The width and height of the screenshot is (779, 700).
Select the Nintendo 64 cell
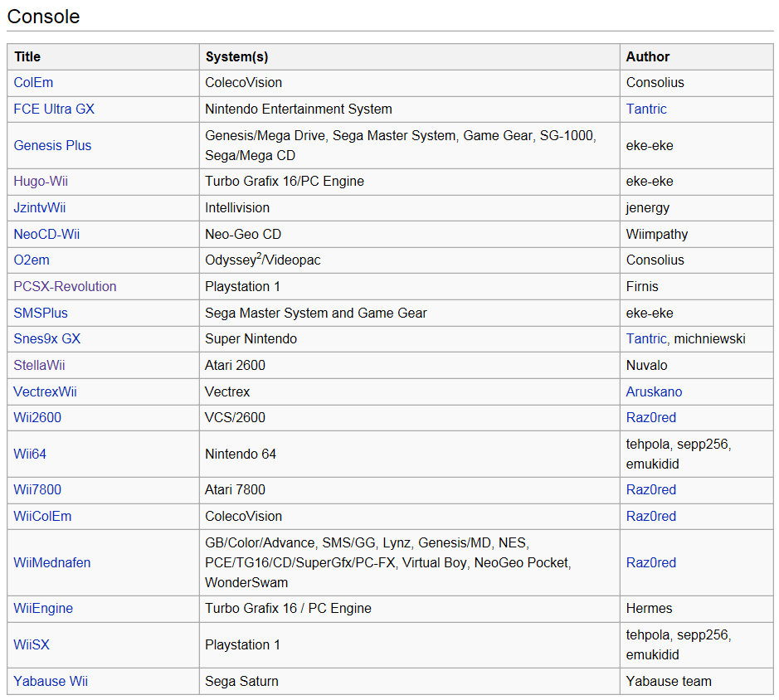tap(409, 454)
